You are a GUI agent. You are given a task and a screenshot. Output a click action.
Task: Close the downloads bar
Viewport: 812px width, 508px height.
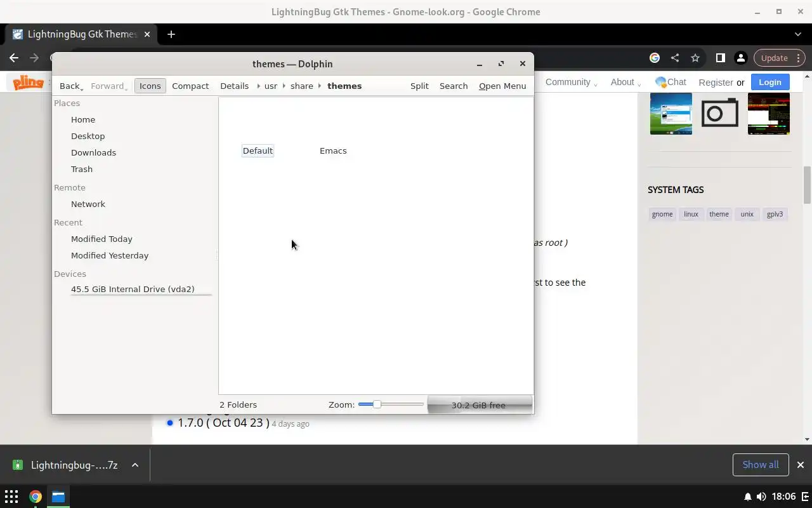[800, 465]
